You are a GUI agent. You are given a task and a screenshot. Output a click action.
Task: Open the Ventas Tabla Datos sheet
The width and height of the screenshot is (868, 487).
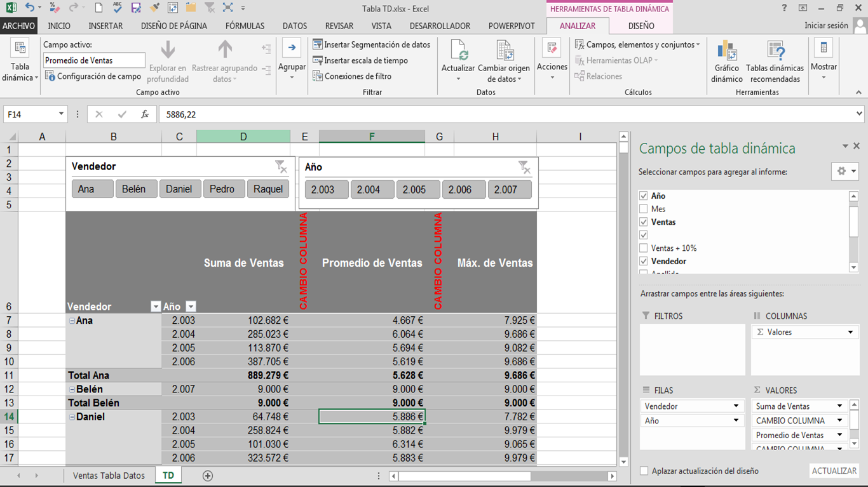pos(109,476)
